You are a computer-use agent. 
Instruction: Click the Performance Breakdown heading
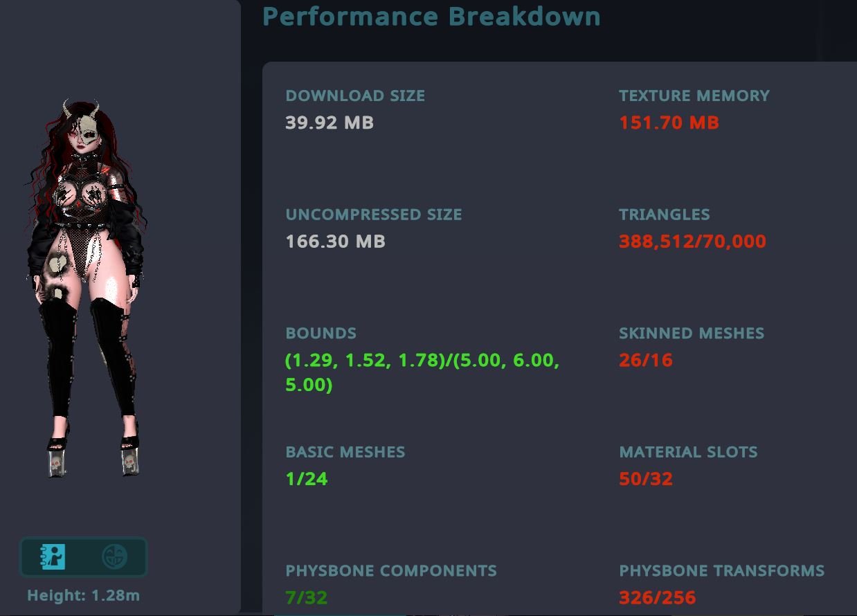point(431,16)
